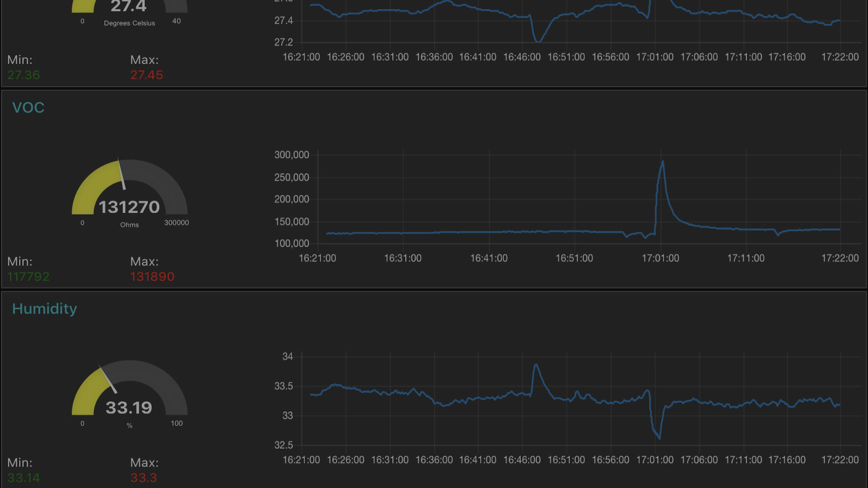This screenshot has width=868, height=488.
Task: Click the 17:01:00 label on VOC chart
Action: [660, 258]
